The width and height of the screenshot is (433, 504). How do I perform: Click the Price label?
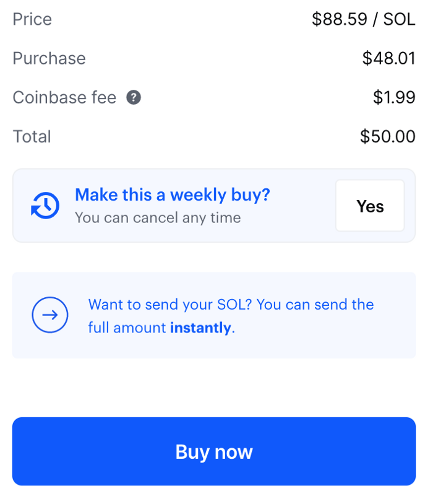[x=32, y=19]
